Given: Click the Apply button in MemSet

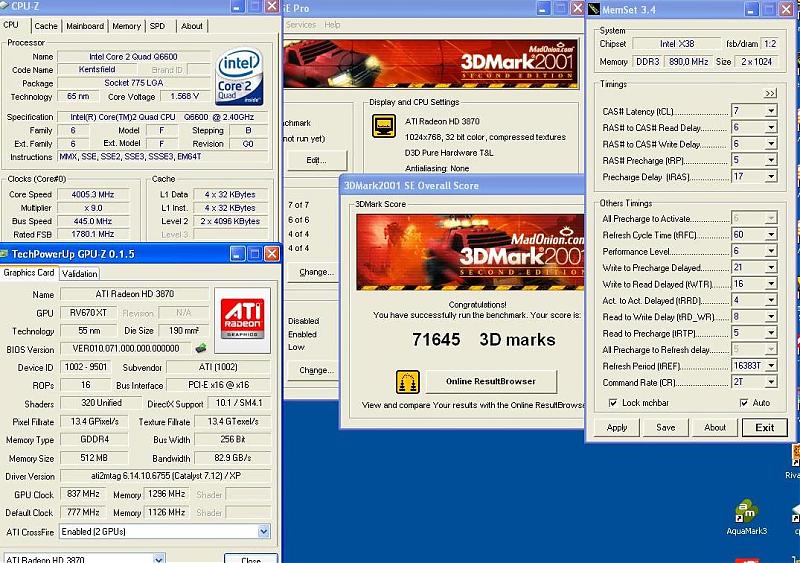Looking at the screenshot, I should (x=617, y=427).
